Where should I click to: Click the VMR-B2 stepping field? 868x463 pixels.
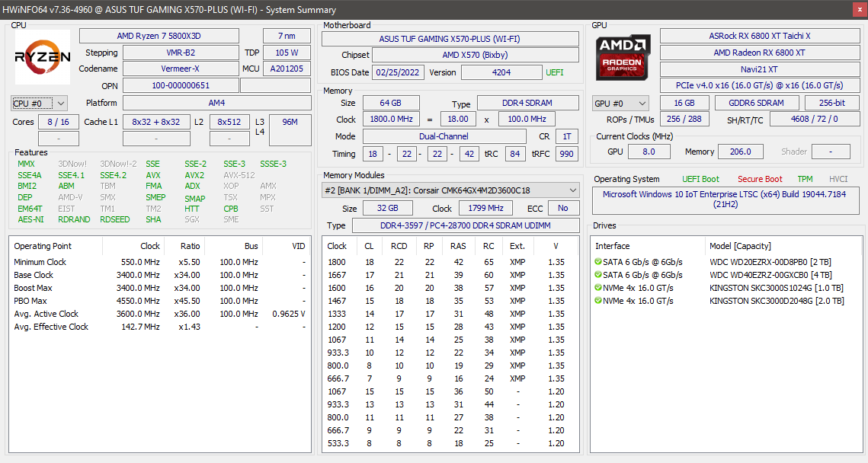click(181, 53)
